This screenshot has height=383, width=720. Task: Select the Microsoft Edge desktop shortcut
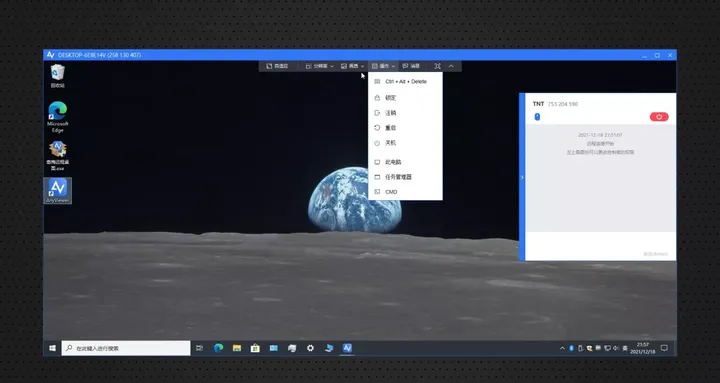coord(57,117)
